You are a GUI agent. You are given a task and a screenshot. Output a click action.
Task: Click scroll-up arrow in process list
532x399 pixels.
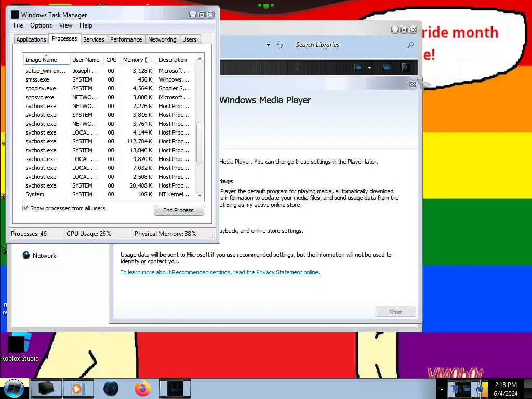pyautogui.click(x=200, y=59)
